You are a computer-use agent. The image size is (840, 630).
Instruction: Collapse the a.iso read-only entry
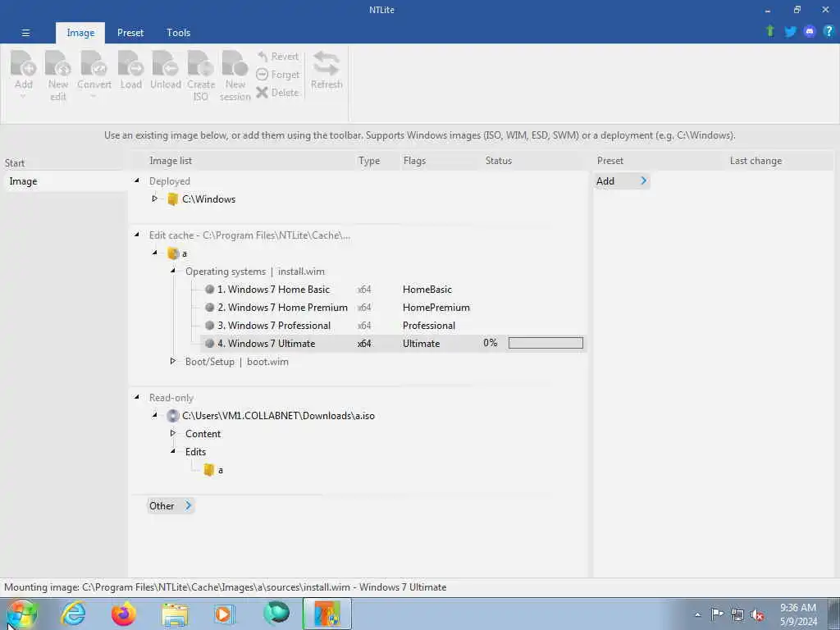point(155,414)
